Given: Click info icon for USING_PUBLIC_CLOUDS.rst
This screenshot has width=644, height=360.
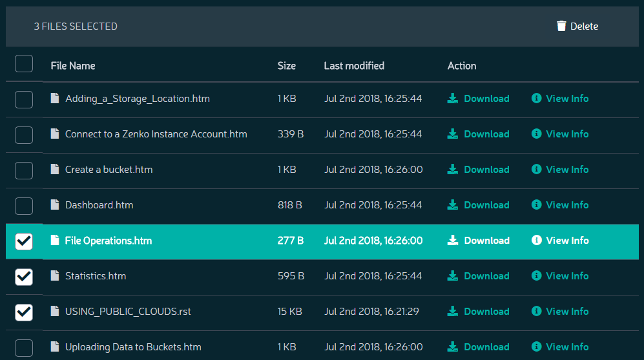Looking at the screenshot, I should (536, 311).
